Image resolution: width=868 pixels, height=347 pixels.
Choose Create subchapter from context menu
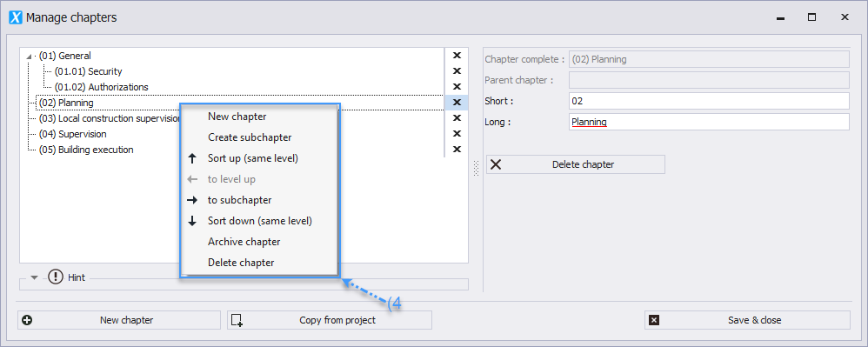[250, 137]
